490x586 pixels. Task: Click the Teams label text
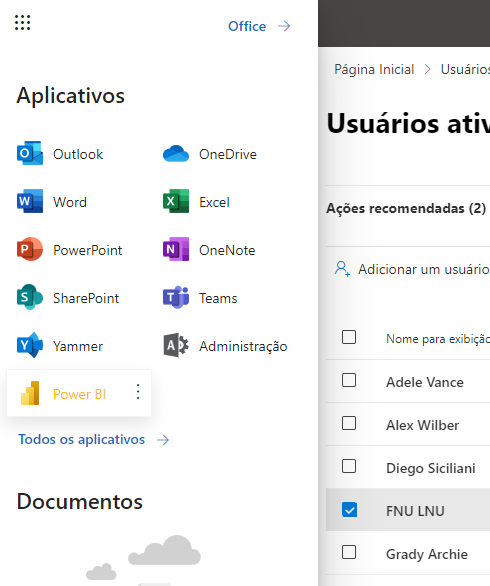(218, 298)
